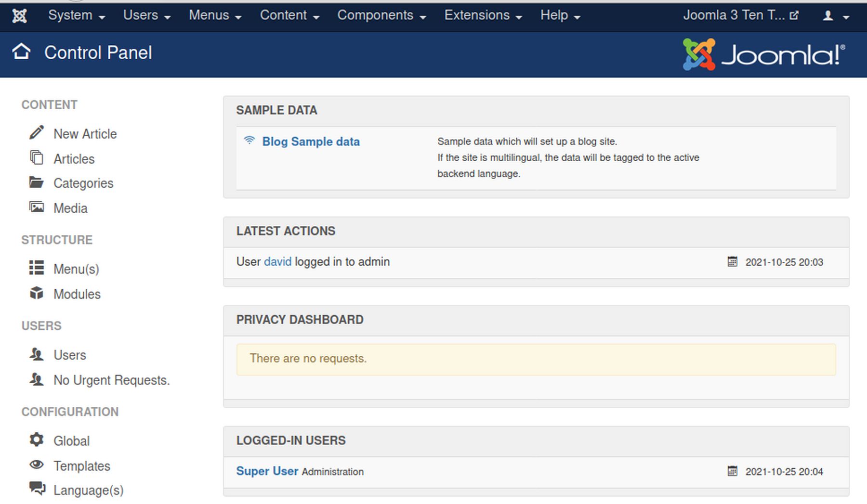Click the LOGGED-IN USERS panel heading

tap(291, 440)
